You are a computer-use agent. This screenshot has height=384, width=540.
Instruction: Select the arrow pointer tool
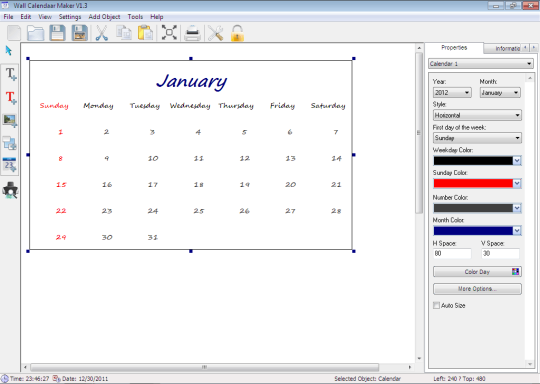[9, 51]
